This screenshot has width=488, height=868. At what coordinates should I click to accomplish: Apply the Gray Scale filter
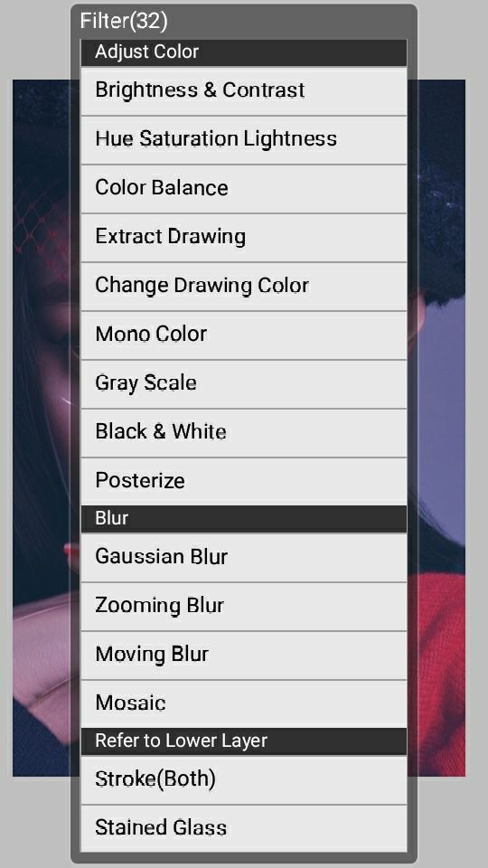(244, 383)
